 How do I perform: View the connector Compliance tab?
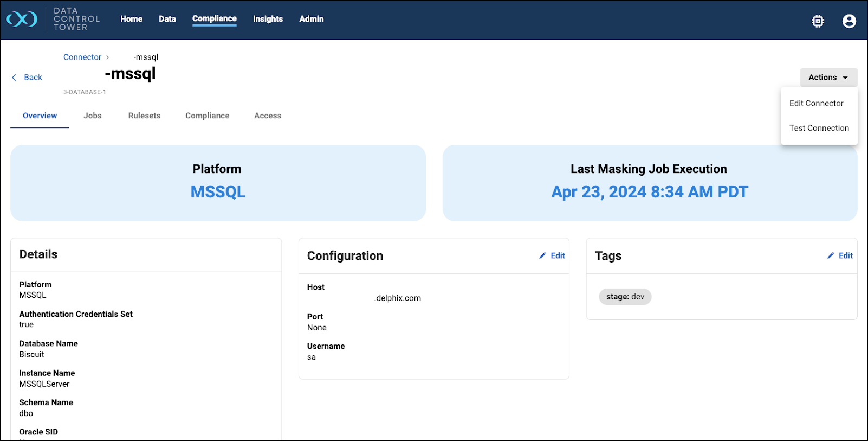coord(207,116)
